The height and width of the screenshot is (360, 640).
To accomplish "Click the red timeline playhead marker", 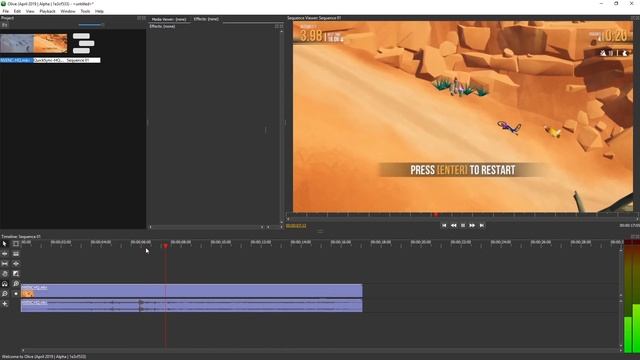I will [165, 246].
